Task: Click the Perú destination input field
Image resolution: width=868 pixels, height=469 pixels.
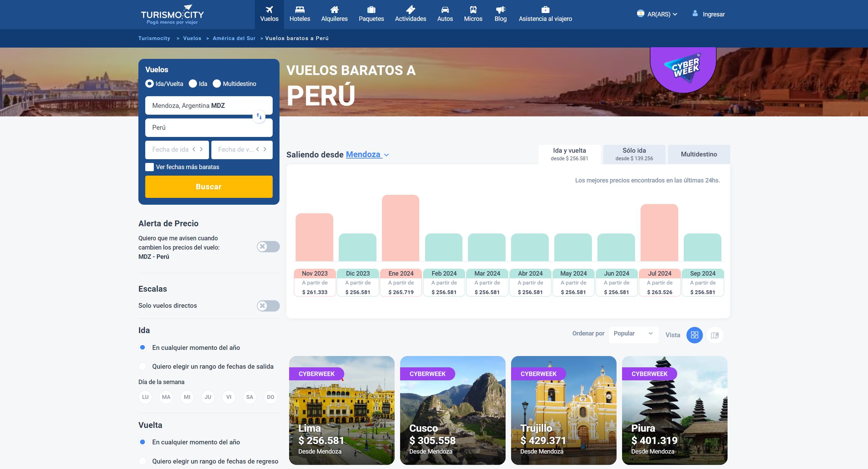Action: tap(209, 127)
